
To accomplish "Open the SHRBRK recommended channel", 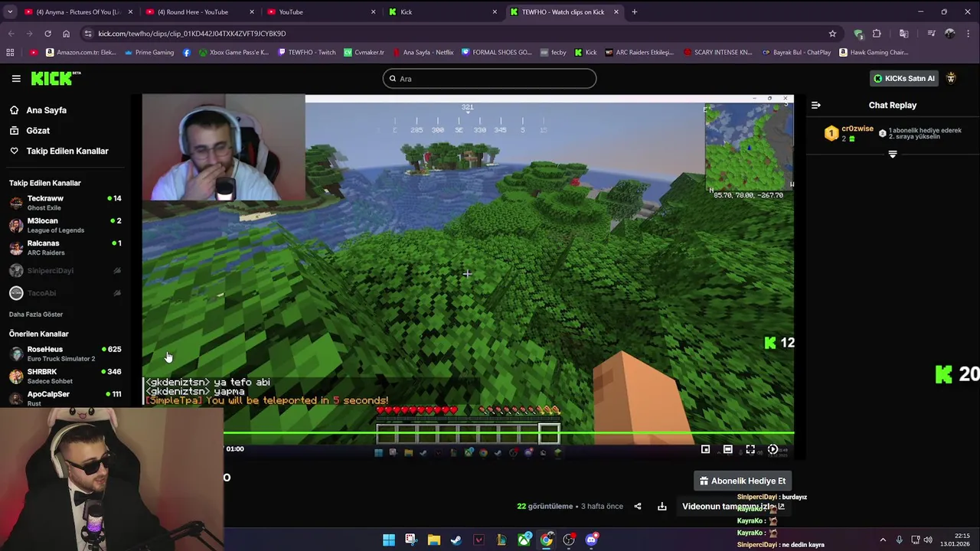I will [x=65, y=376].
